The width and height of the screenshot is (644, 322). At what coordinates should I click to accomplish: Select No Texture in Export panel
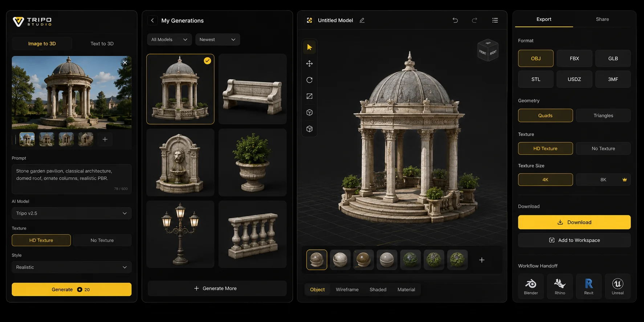point(603,148)
